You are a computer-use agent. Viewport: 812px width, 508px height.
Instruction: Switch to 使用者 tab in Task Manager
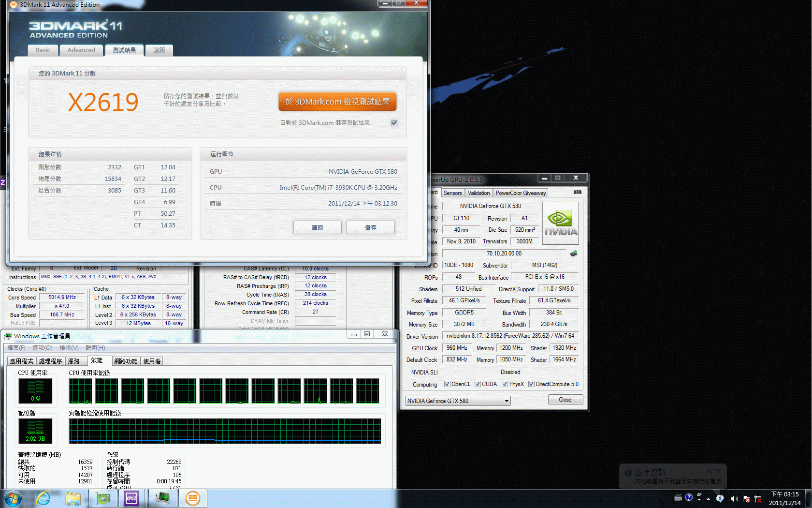coord(152,361)
